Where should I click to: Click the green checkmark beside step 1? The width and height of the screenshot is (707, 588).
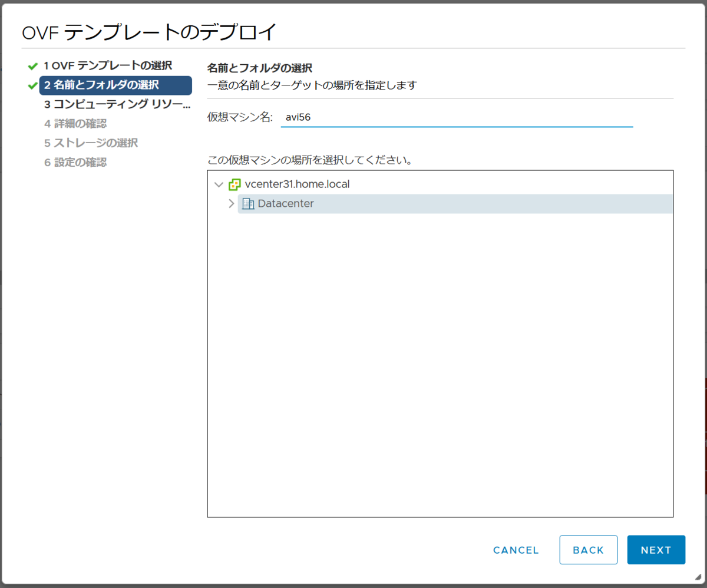click(32, 66)
